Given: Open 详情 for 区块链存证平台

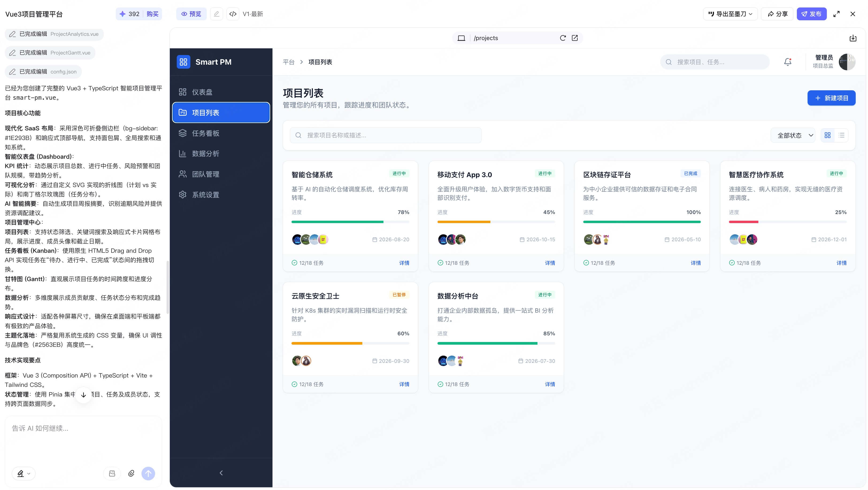Looking at the screenshot, I should pos(696,263).
